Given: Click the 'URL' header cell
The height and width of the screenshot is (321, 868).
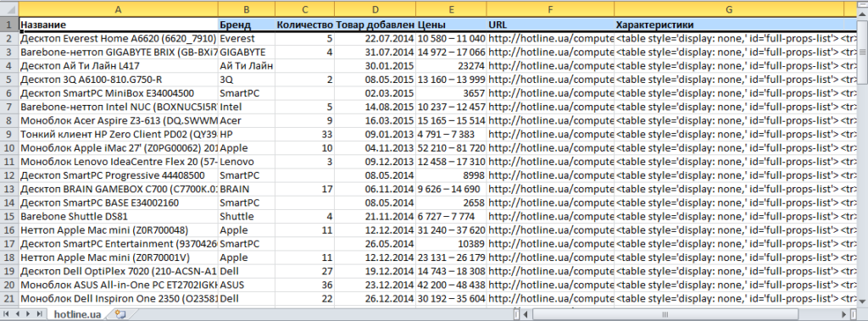Looking at the screenshot, I should pyautogui.click(x=550, y=25).
